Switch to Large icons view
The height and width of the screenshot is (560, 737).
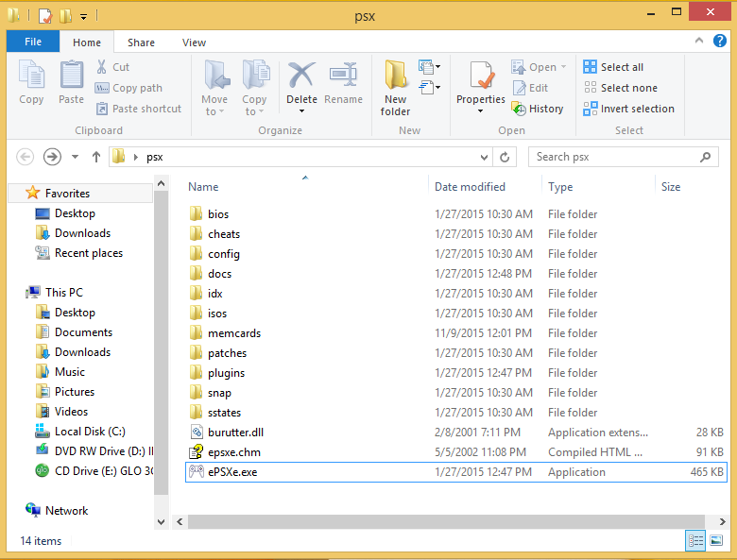716,540
